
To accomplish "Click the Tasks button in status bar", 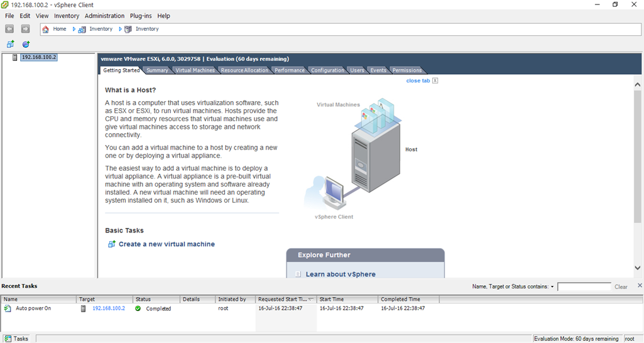I will pyautogui.click(x=17, y=339).
